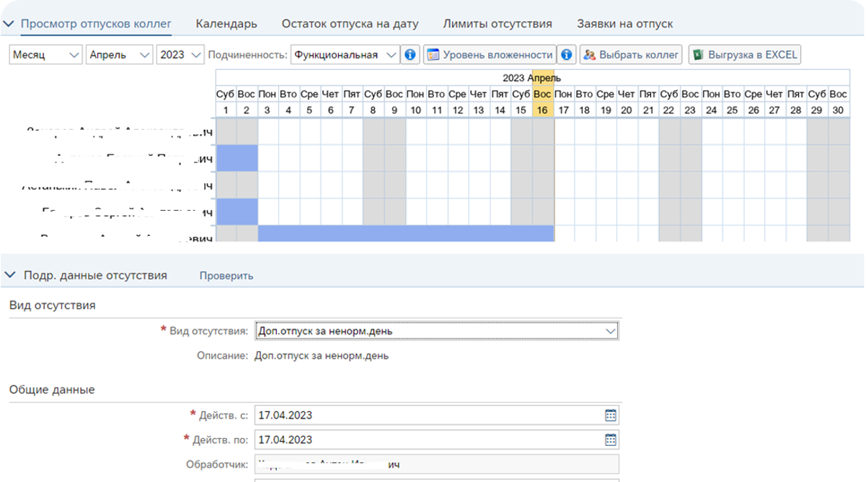This screenshot has width=868, height=482.
Task: Go to the Лимиты отсутствия tab
Action: pyautogui.click(x=497, y=24)
